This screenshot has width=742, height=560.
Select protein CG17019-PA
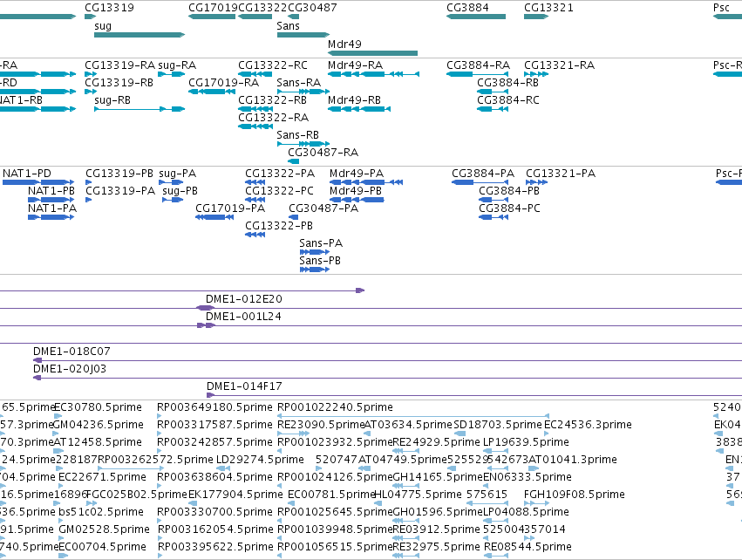(x=214, y=217)
